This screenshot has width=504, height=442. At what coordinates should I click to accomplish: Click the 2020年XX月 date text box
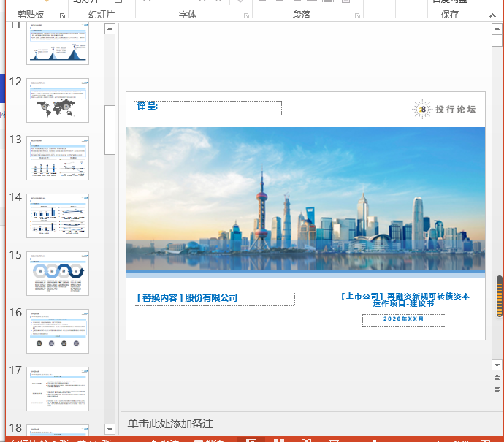point(404,320)
